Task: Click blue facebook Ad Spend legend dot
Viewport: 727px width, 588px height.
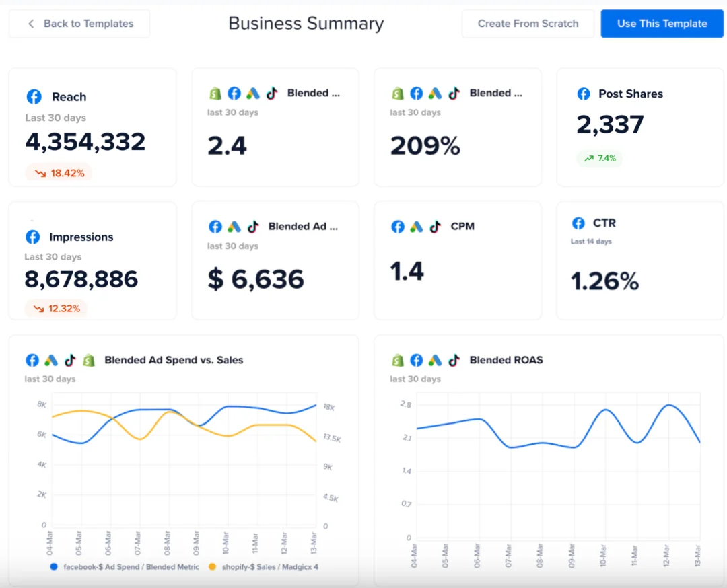Action: tap(54, 566)
